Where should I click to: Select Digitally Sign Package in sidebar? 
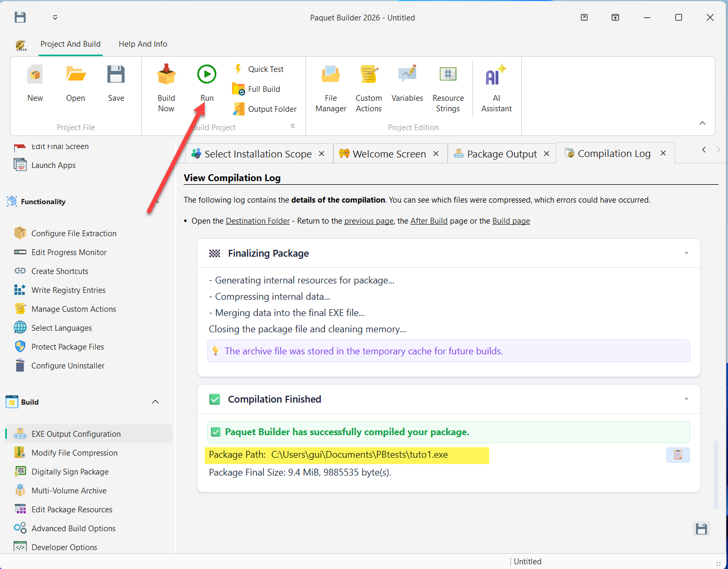point(70,471)
